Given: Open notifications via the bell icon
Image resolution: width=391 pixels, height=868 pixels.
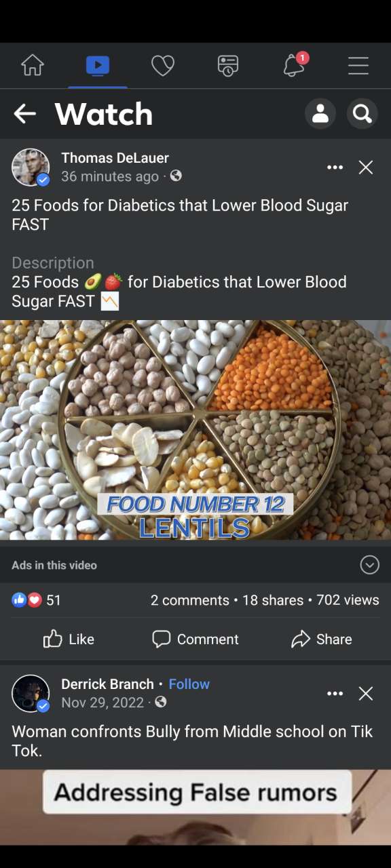Looking at the screenshot, I should 293,65.
